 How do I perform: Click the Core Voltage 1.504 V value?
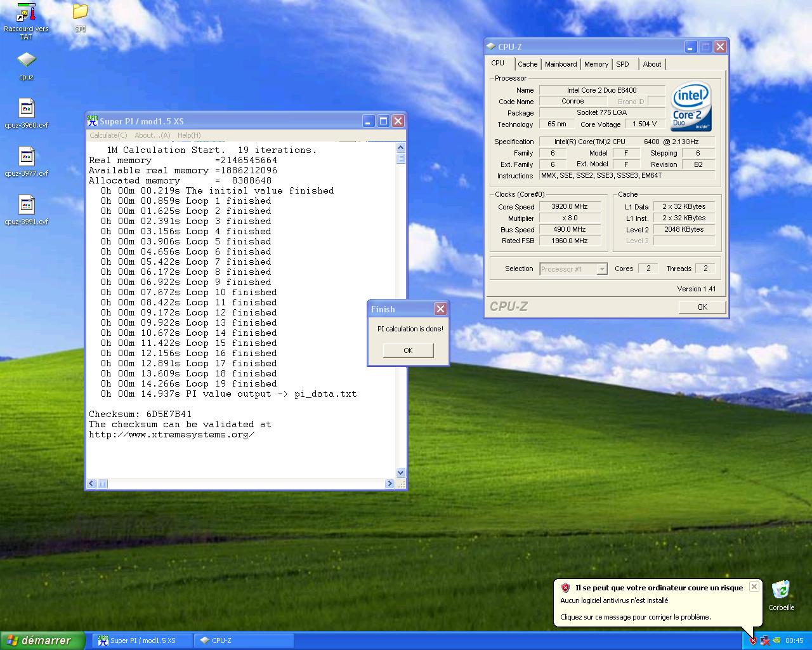pyautogui.click(x=645, y=124)
